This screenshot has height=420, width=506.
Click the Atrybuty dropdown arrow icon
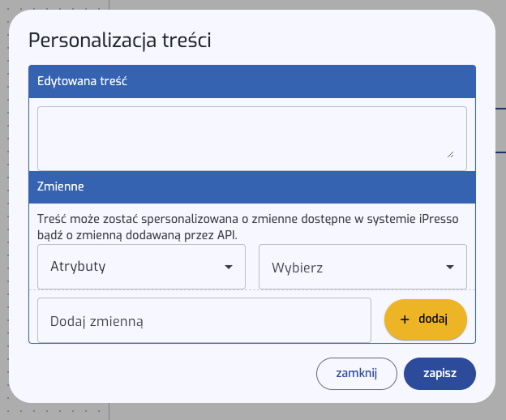(228, 267)
